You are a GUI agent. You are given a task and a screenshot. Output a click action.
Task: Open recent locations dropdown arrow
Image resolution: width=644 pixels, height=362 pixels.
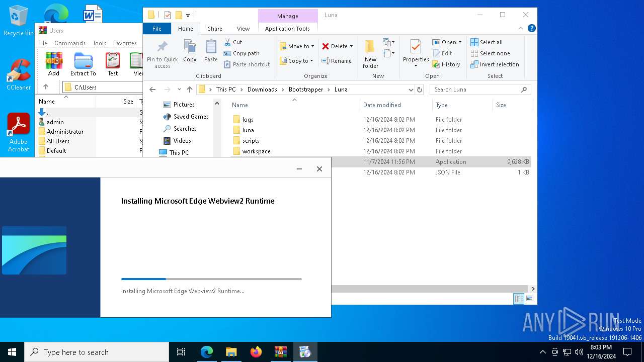[179, 89]
